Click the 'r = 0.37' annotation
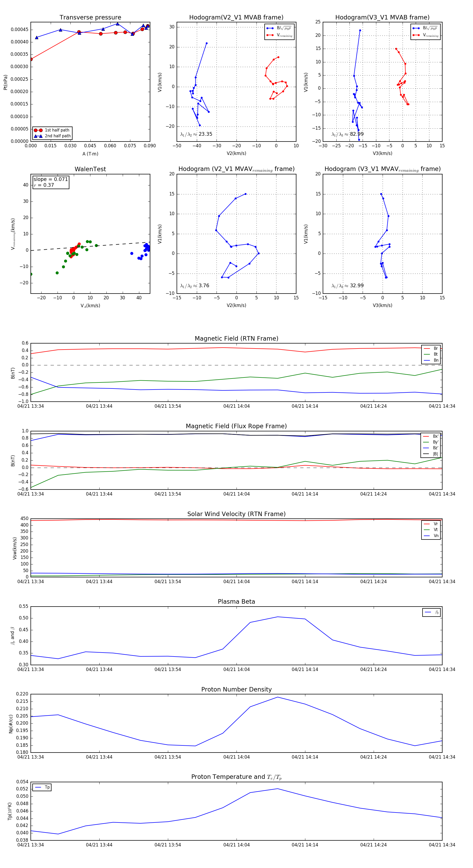473x868 pixels. pyautogui.click(x=44, y=185)
